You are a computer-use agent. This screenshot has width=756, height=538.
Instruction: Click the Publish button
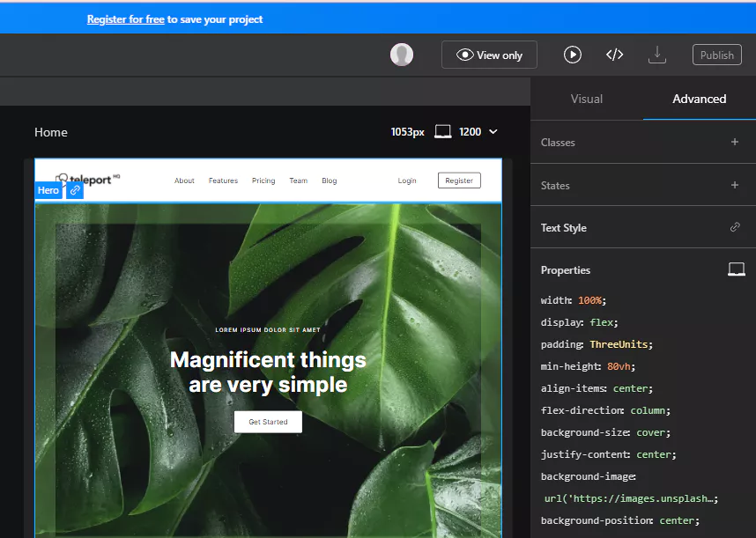[x=716, y=55]
